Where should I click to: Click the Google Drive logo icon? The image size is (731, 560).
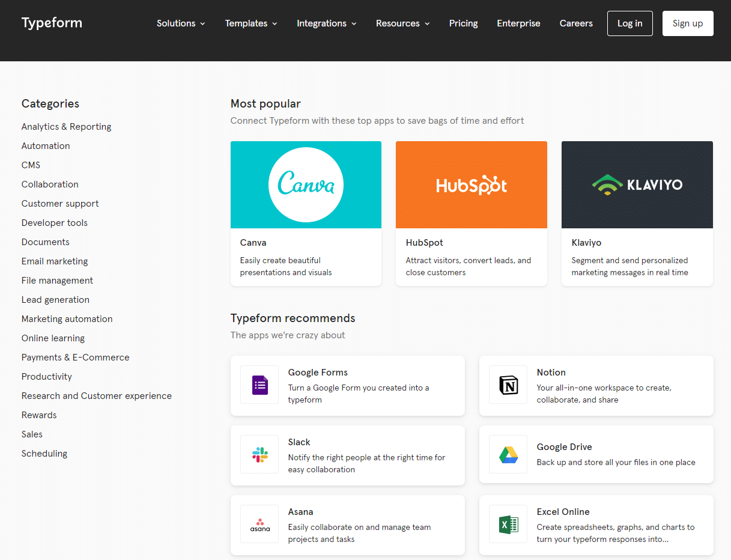pos(508,454)
